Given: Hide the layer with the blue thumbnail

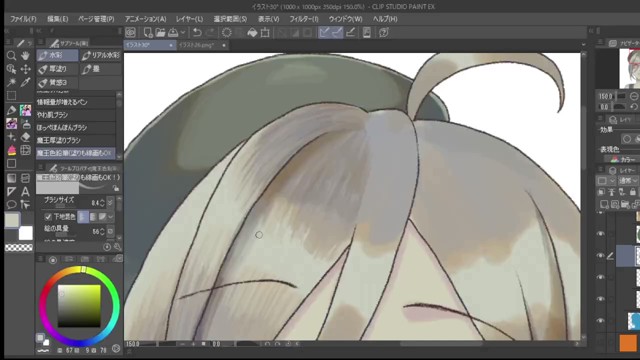Looking at the screenshot, I should [600, 321].
